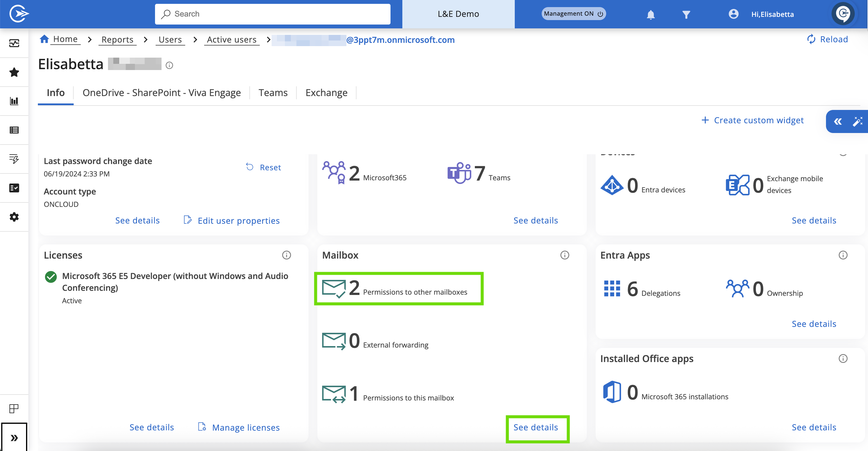This screenshot has width=868, height=451.
Task: Click the Reload button
Action: click(827, 39)
